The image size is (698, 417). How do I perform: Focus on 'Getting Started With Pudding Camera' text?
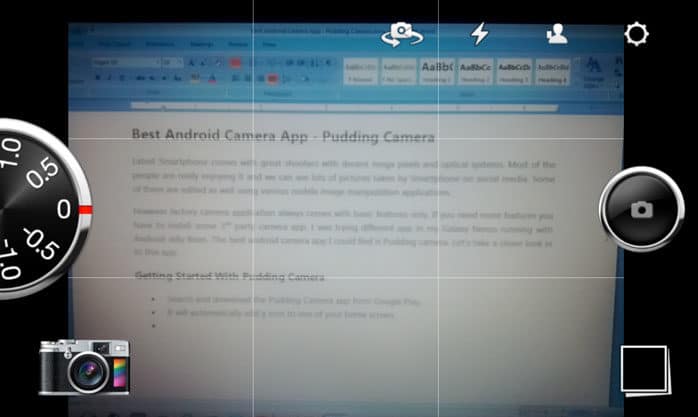[230, 276]
